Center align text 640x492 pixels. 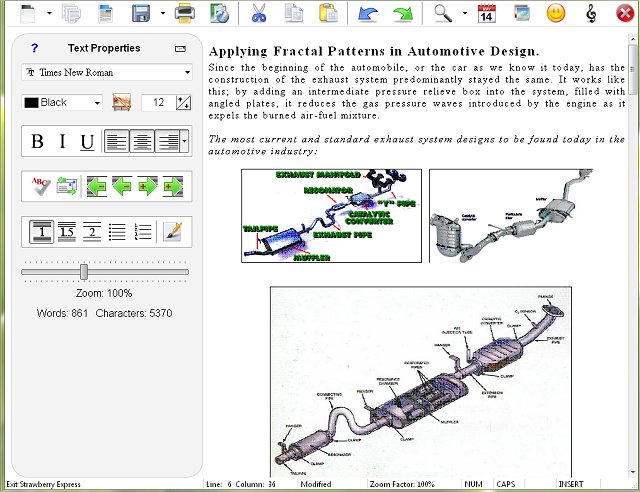click(142, 141)
